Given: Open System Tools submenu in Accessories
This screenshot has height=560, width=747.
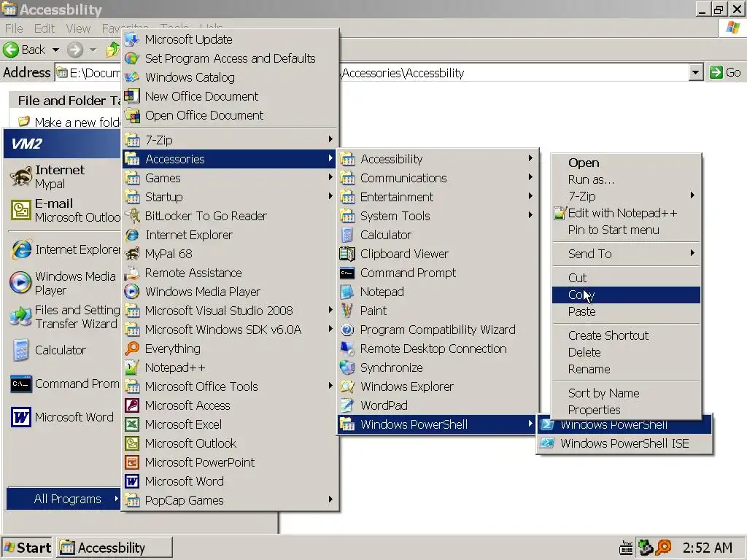Looking at the screenshot, I should [438, 216].
